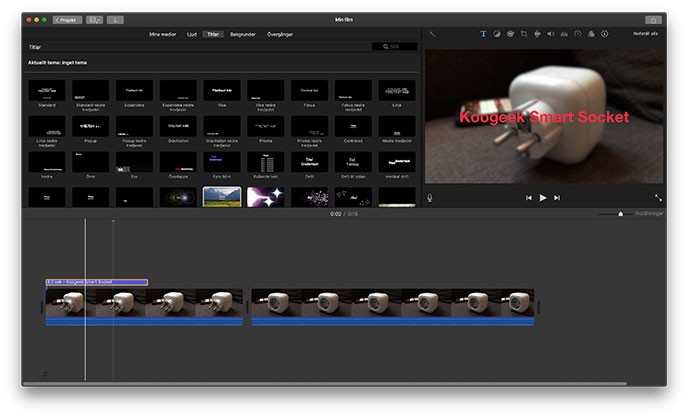Choose the purple sparkle title thumbnail

click(265, 197)
